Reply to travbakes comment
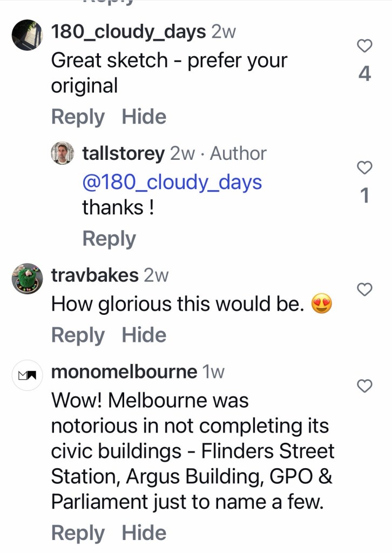 78,335
